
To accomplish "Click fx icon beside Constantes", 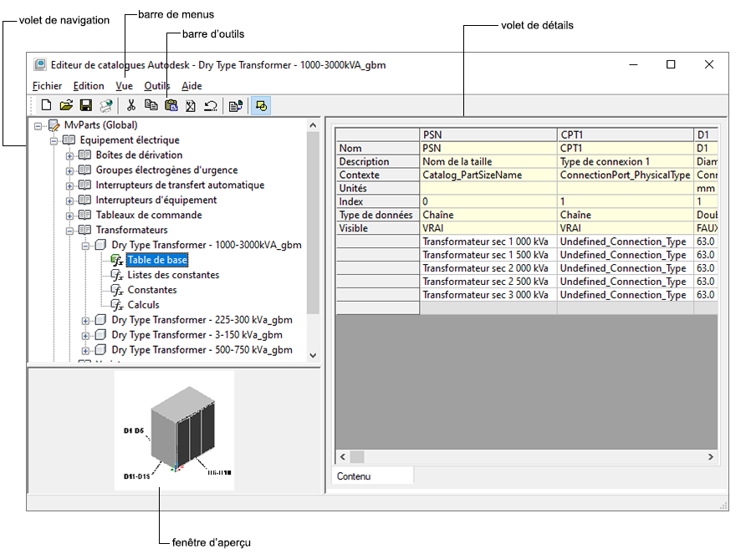I will 117,290.
